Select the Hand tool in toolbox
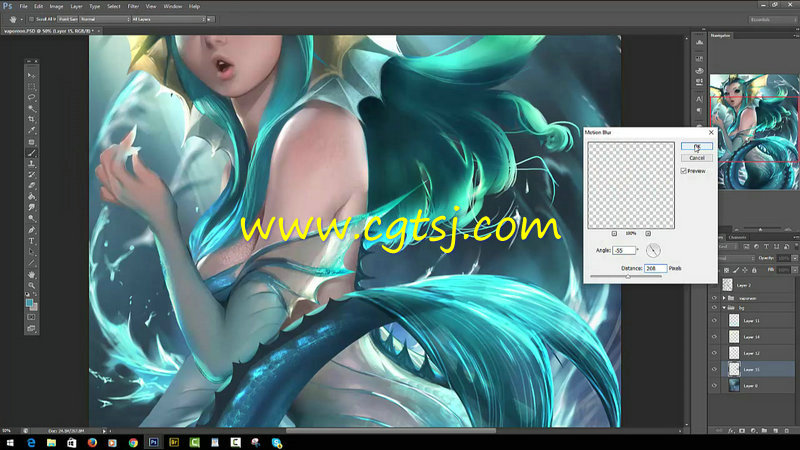The image size is (800, 450). pyautogui.click(x=31, y=274)
